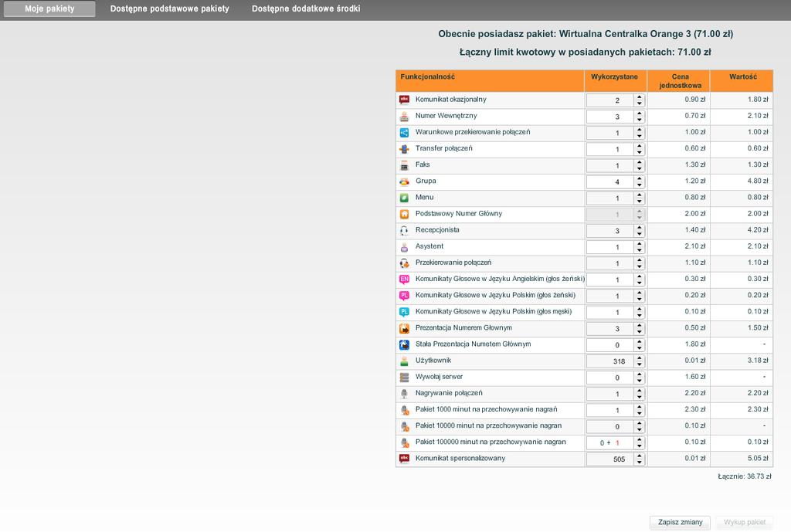Click the Zapisz zmiany button

(680, 523)
